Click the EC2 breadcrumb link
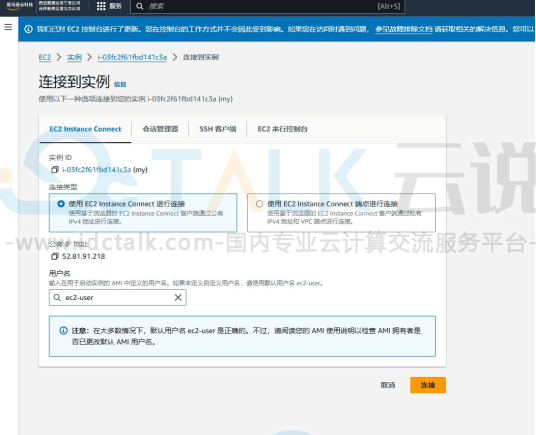 [45, 57]
